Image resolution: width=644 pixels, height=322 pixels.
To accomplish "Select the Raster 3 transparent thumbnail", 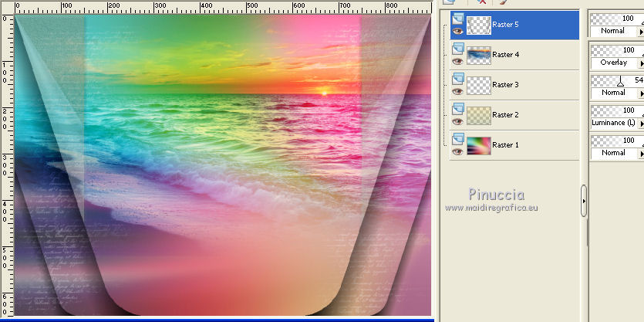I will pos(479,86).
